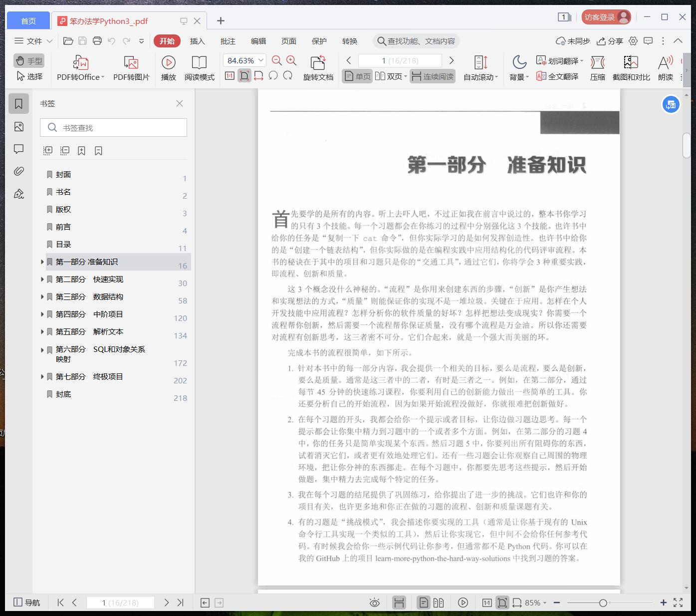Viewport: 696px width, 616px height.
Task: Open the comments panel in sidebar
Action: (x=19, y=149)
